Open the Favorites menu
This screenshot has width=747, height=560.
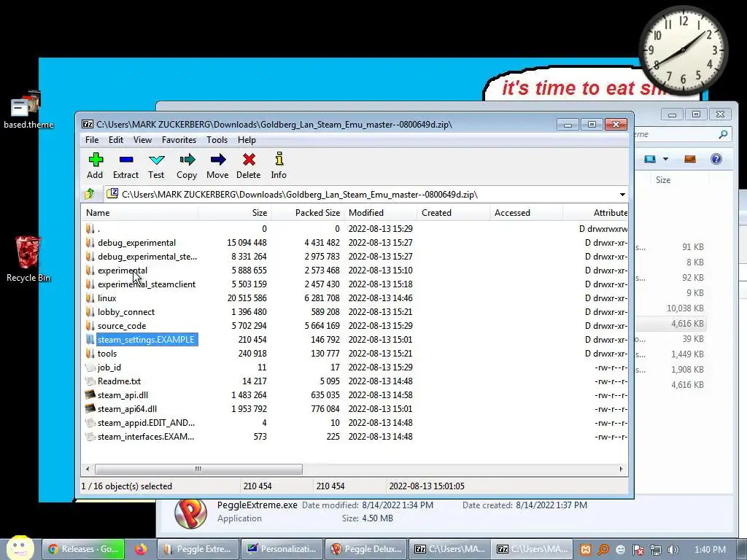click(x=179, y=139)
